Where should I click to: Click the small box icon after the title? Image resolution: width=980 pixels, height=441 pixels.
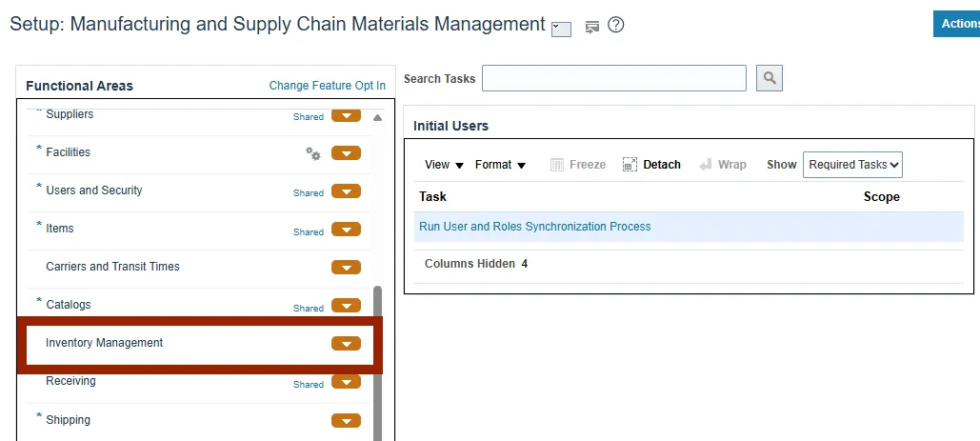tap(561, 30)
